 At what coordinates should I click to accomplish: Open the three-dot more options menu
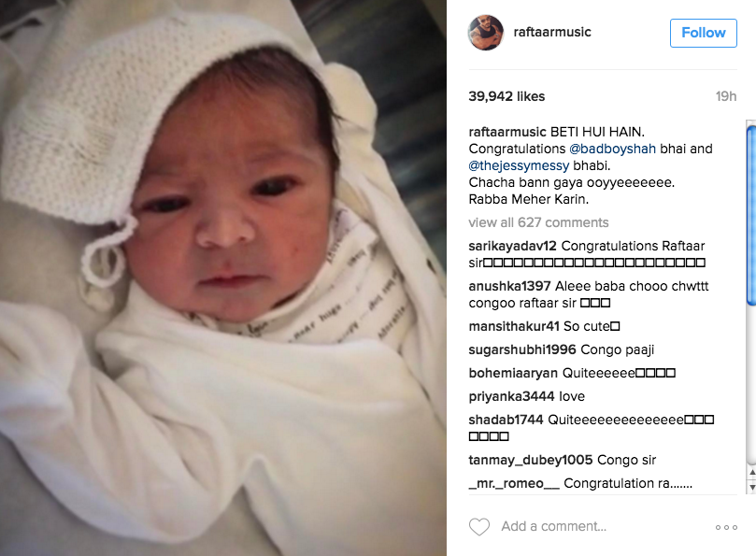pyautogui.click(x=727, y=527)
